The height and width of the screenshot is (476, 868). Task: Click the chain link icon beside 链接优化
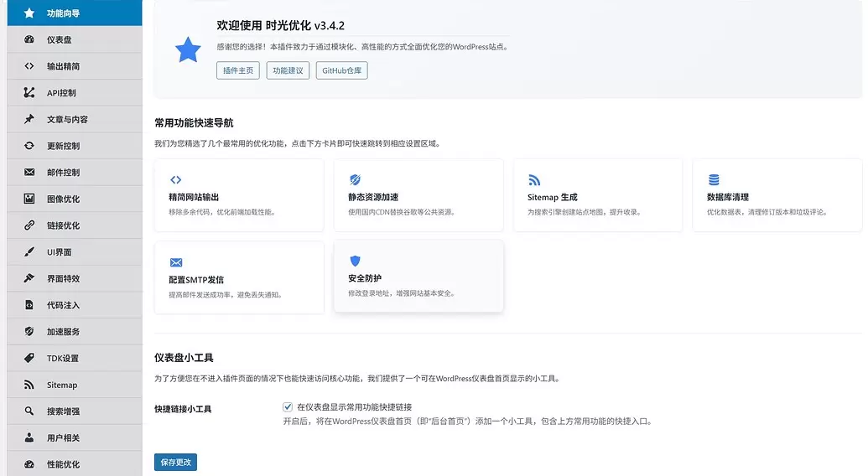click(29, 225)
